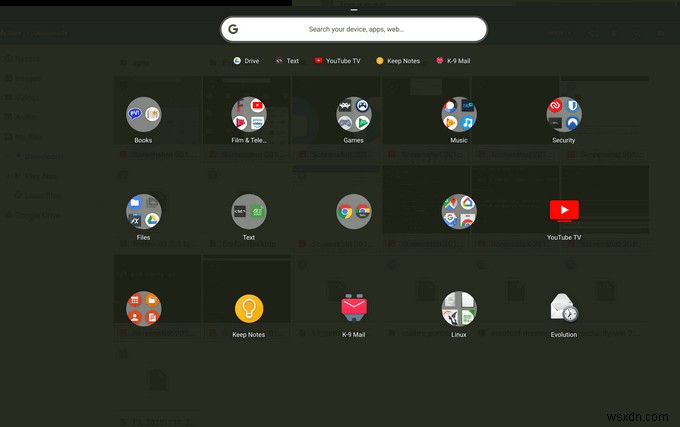This screenshot has height=427, width=680.
Task: Open the K-9 Mail suggestion chip
Action: [x=453, y=61]
